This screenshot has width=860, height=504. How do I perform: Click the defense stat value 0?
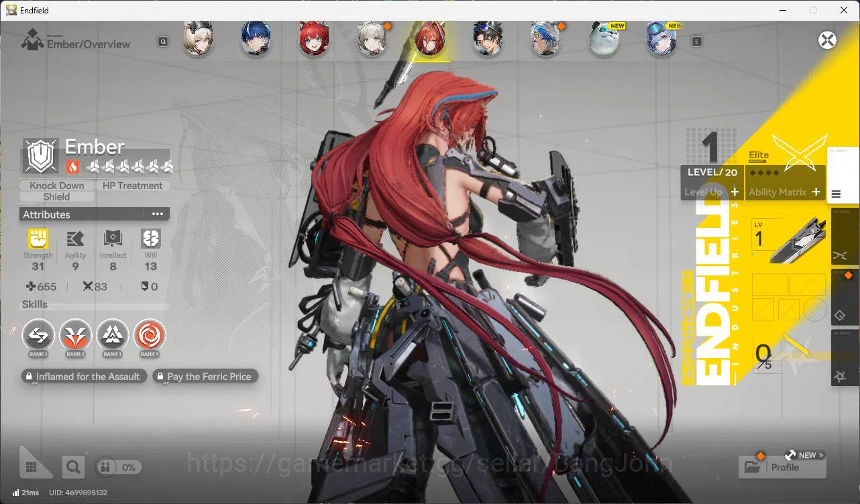click(154, 286)
